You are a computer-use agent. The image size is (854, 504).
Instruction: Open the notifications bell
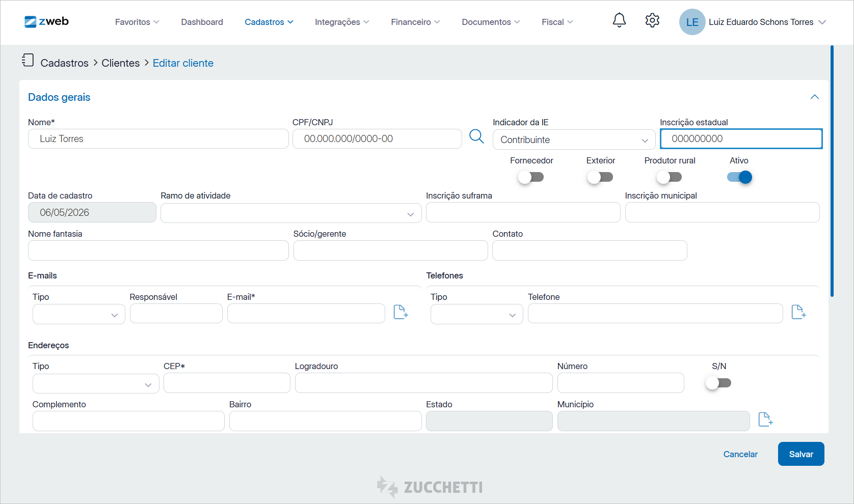pyautogui.click(x=619, y=20)
